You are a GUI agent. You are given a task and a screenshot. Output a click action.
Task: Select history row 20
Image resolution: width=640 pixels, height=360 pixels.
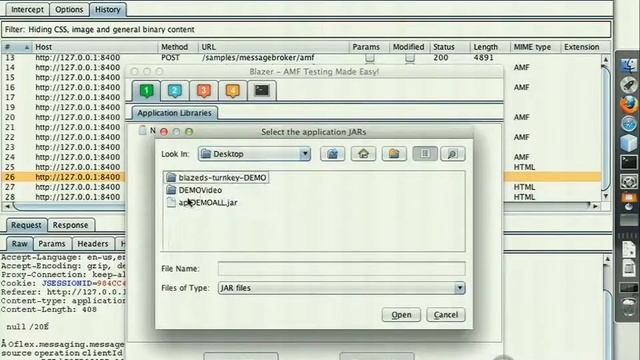(63, 117)
